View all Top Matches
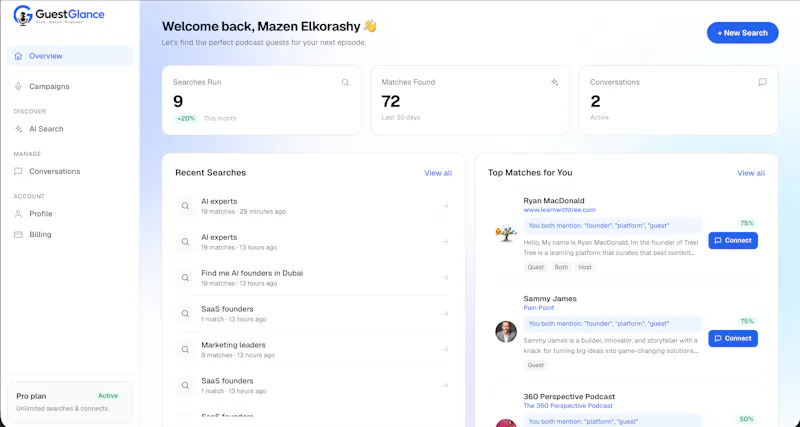 751,173
